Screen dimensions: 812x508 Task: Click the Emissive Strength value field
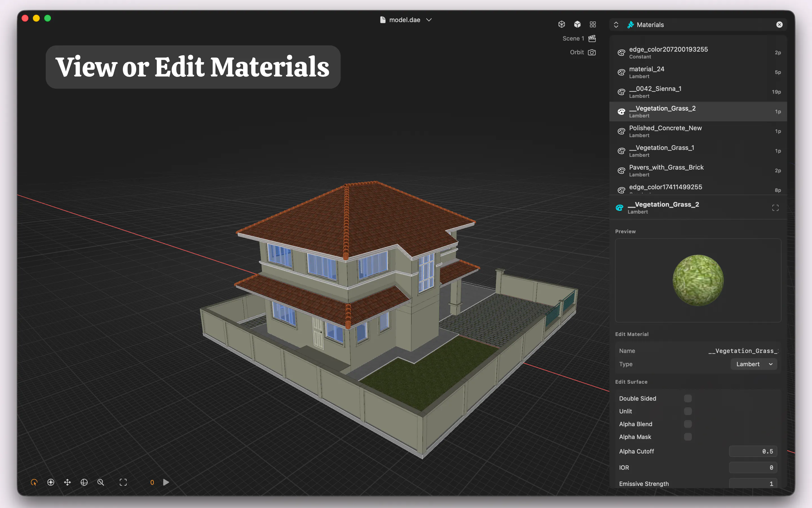tap(753, 483)
